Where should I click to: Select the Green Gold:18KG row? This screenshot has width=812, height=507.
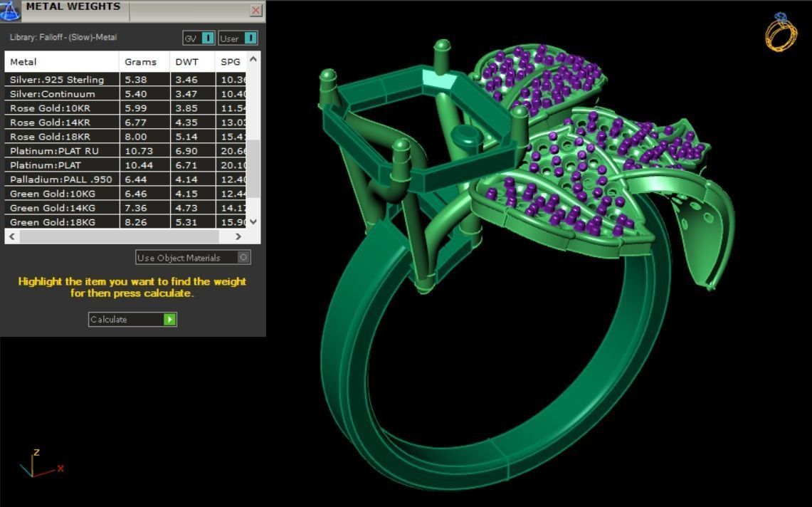point(125,222)
